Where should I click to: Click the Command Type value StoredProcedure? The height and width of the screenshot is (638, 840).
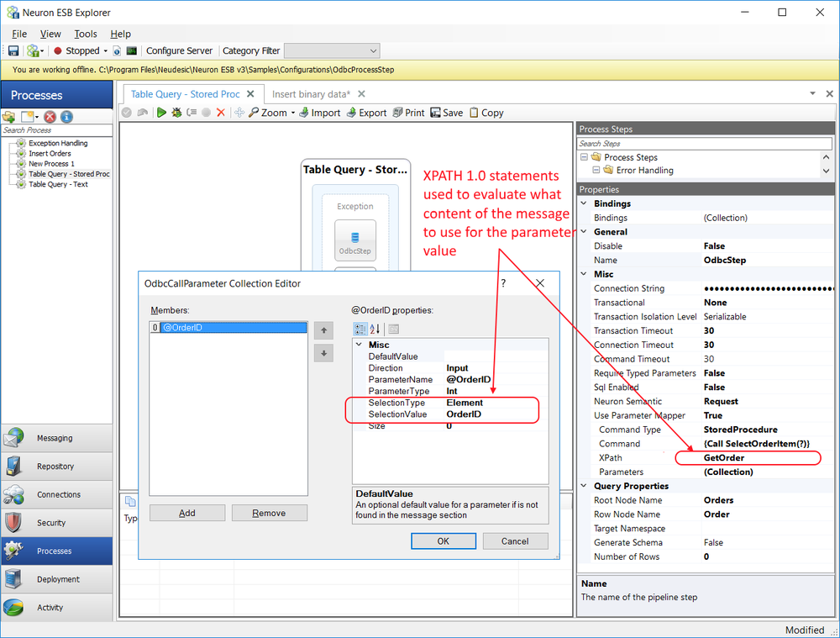pyautogui.click(x=740, y=430)
